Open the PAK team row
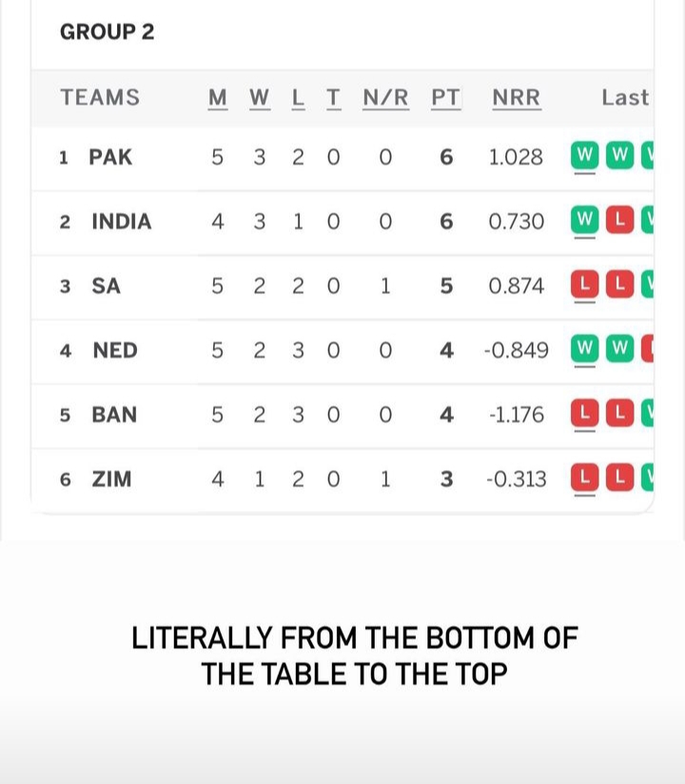This screenshot has height=784, width=685. click(x=342, y=158)
